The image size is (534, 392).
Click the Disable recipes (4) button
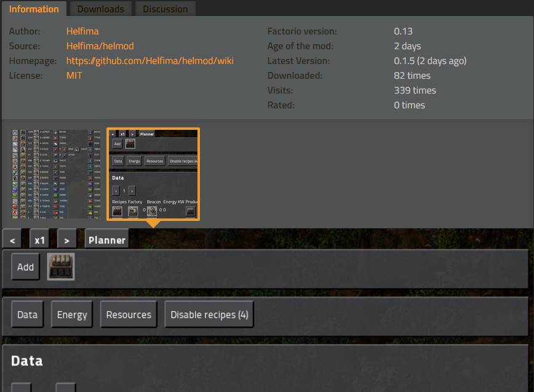tap(209, 314)
